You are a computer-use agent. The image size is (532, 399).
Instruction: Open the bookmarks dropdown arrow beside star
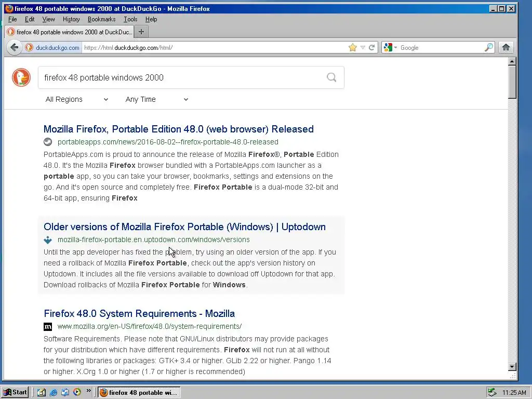click(x=363, y=47)
